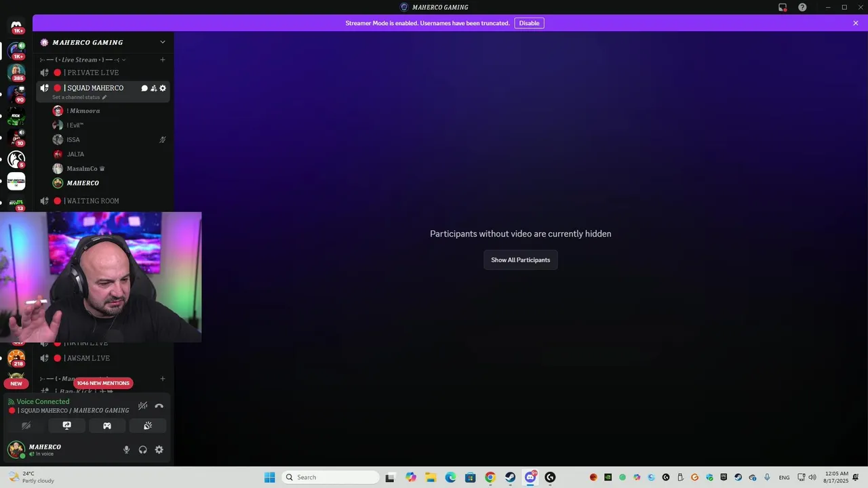This screenshot has height=488, width=868.
Task: Jump to NEW unread servers pill
Action: [16, 383]
